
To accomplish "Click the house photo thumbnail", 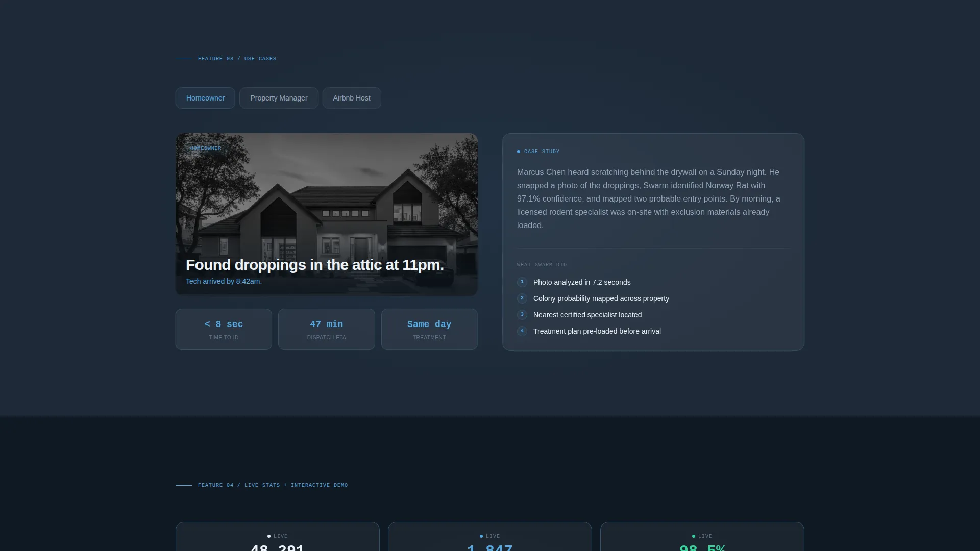I will [327, 214].
